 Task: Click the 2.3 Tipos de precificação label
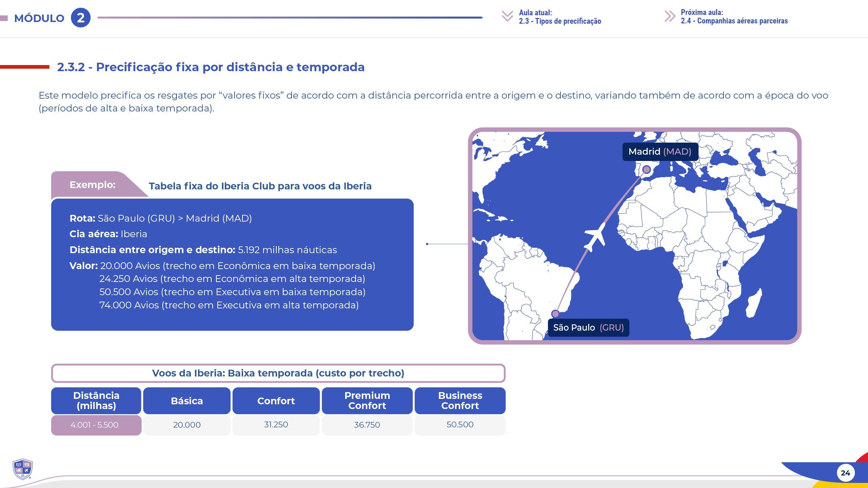[560, 21]
